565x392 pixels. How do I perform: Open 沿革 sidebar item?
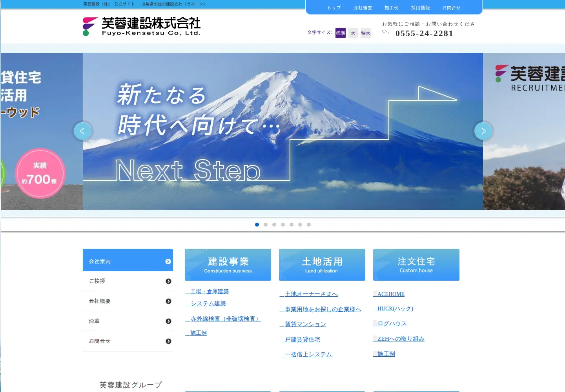[128, 321]
